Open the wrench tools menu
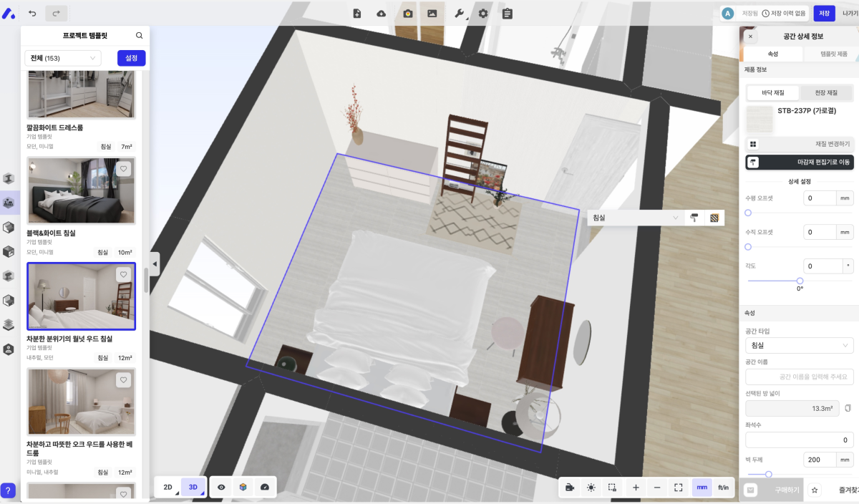Image resolution: width=859 pixels, height=504 pixels. [460, 13]
